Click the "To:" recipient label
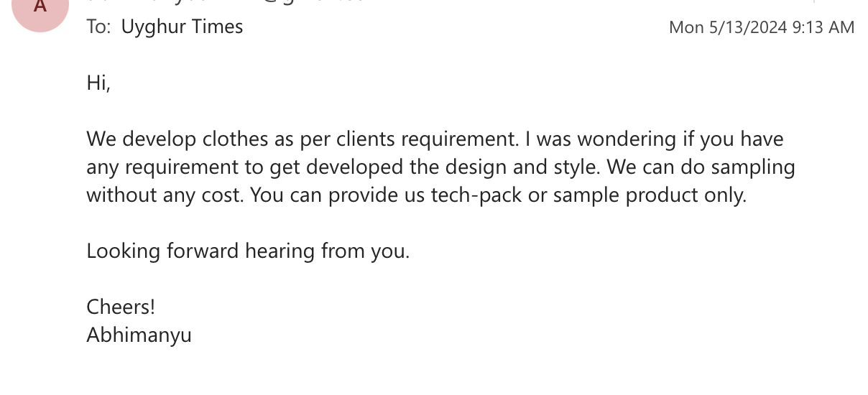868x395 pixels. click(98, 27)
